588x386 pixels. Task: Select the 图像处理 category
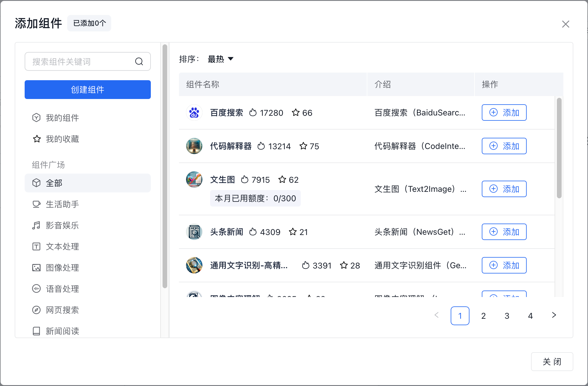pyautogui.click(x=62, y=268)
